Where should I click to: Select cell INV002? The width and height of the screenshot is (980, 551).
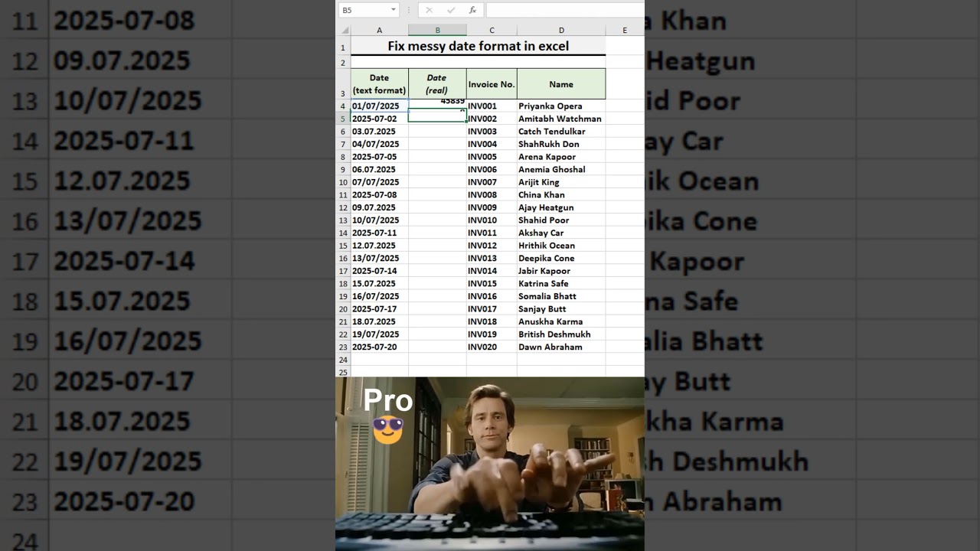[x=492, y=119]
